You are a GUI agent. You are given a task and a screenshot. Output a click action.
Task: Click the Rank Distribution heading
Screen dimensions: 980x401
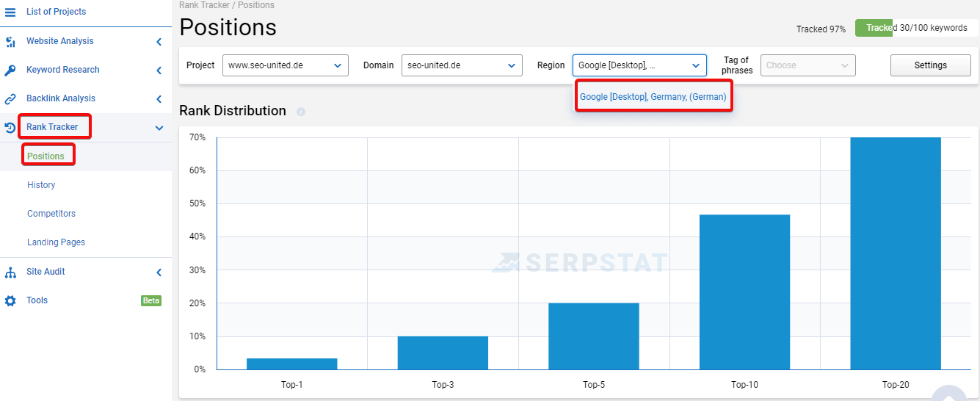pos(233,111)
